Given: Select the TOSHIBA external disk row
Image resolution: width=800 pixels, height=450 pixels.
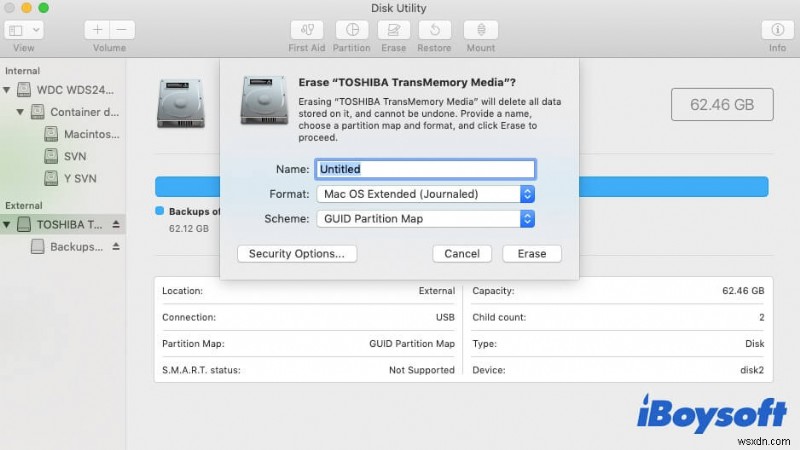Looking at the screenshot, I should 62,224.
